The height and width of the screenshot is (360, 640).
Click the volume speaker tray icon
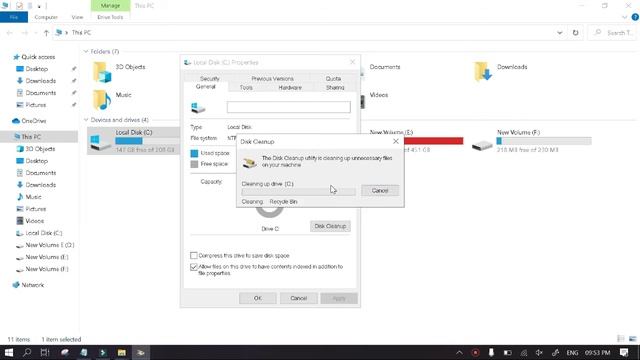pos(539,353)
